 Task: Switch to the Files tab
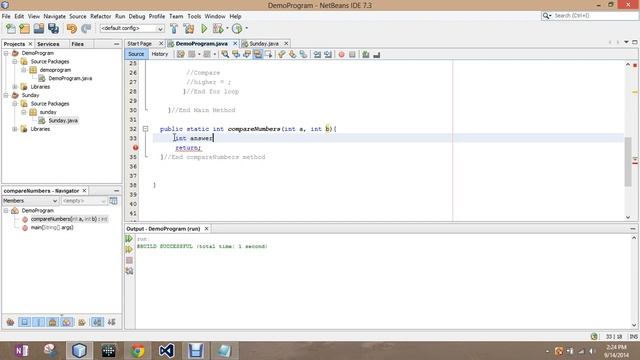tap(77, 44)
